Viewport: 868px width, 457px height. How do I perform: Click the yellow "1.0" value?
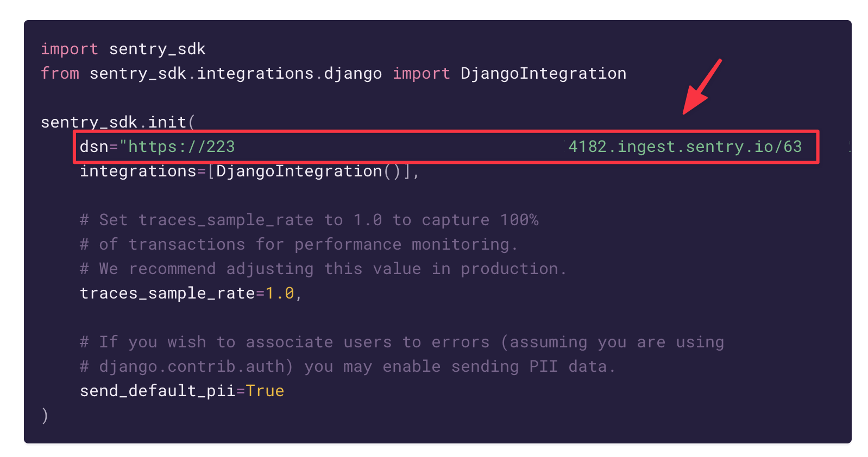point(280,293)
